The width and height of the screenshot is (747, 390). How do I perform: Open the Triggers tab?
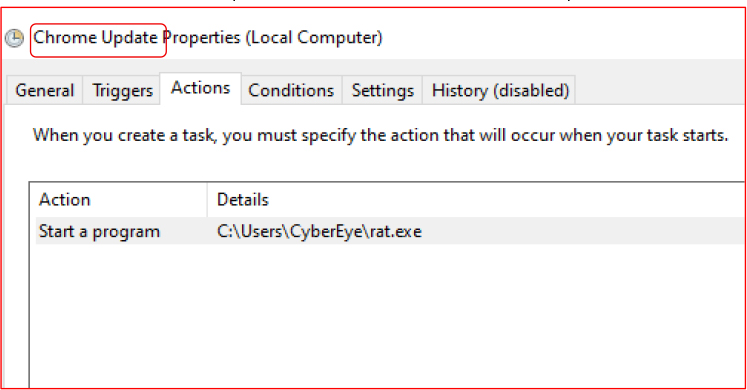(x=122, y=90)
